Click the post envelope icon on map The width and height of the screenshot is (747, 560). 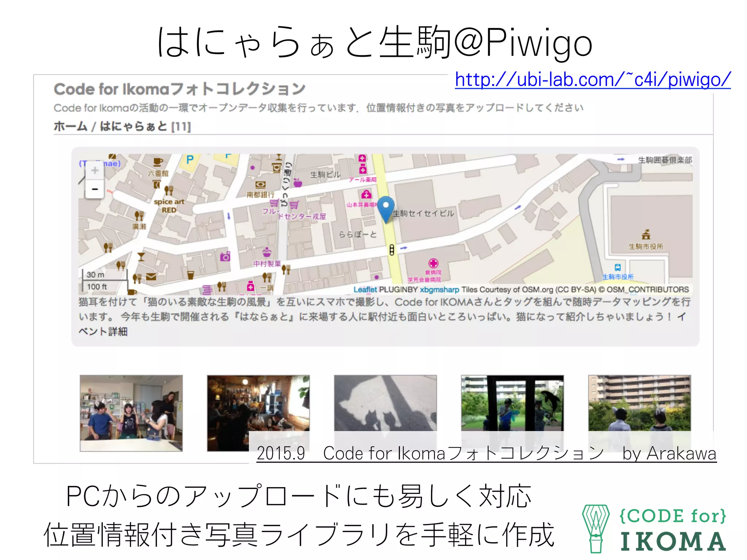coord(151,277)
